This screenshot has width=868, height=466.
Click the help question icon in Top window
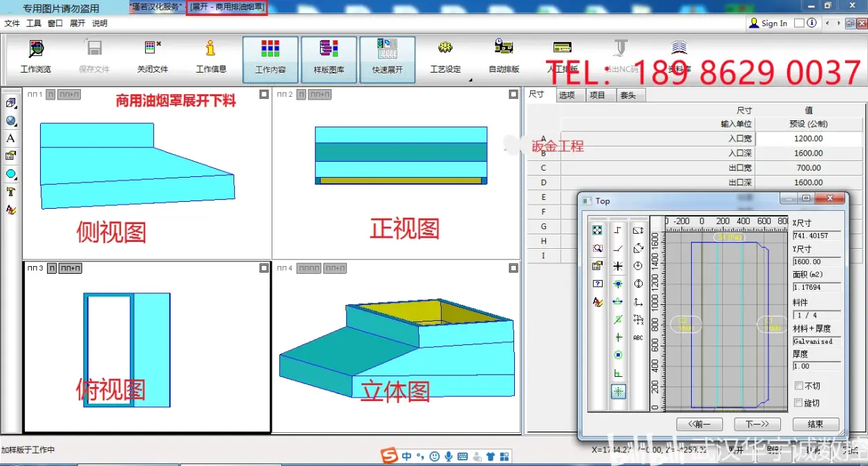597,283
